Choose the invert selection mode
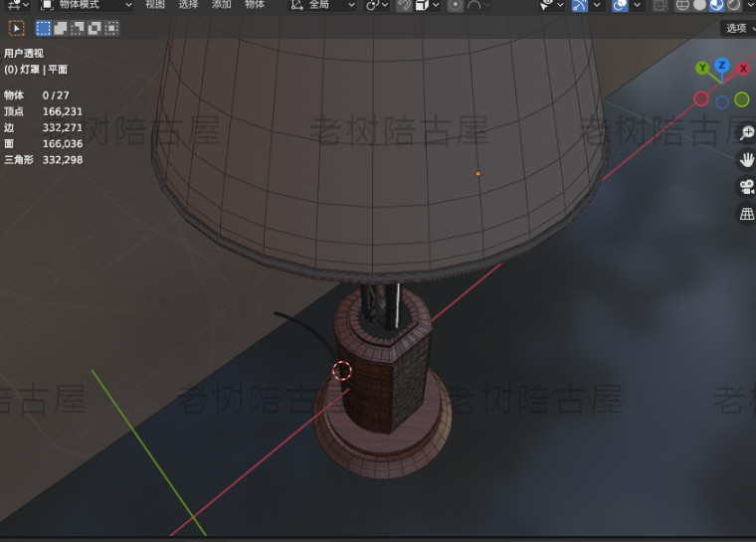Screen dimensions: 756x542 click(x=94, y=29)
